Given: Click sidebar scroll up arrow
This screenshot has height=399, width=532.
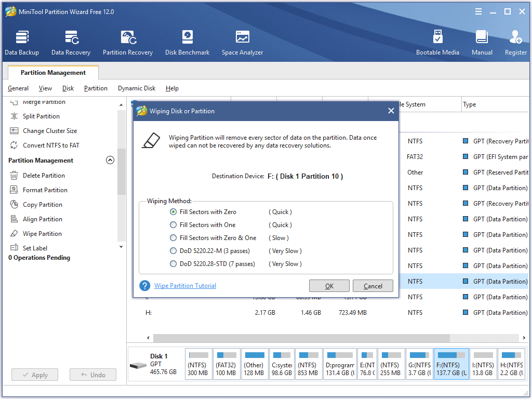Looking at the screenshot, I should tap(121, 105).
